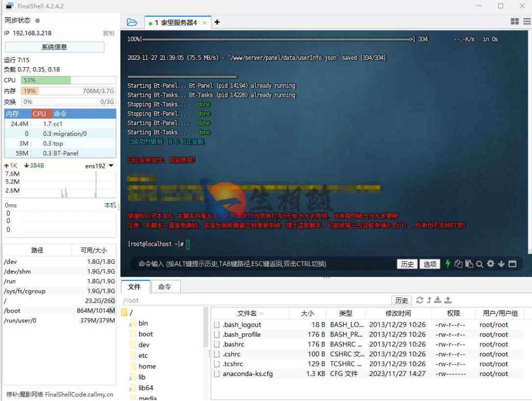532x401 pixels.
Task: Open the connection manager folder icon
Action: tap(132, 22)
